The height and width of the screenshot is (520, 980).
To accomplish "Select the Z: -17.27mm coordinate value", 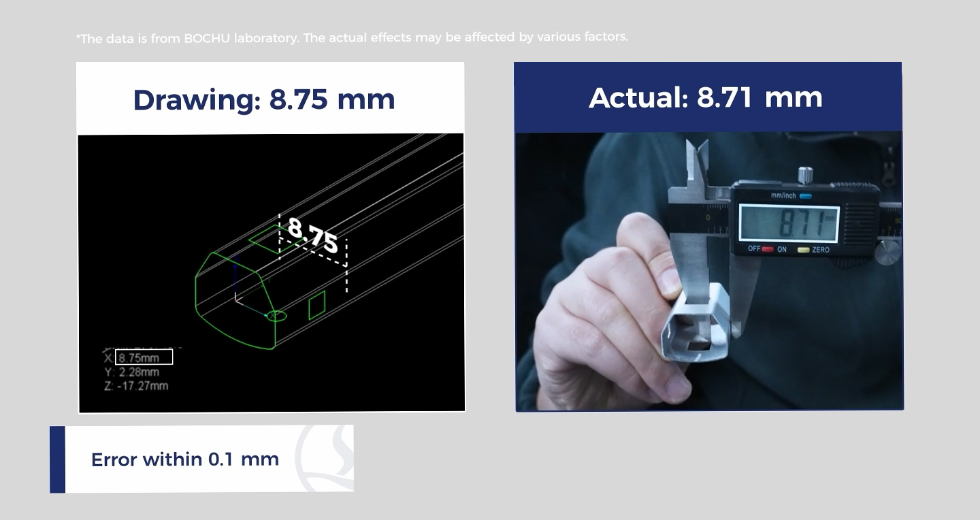I will pos(136,386).
